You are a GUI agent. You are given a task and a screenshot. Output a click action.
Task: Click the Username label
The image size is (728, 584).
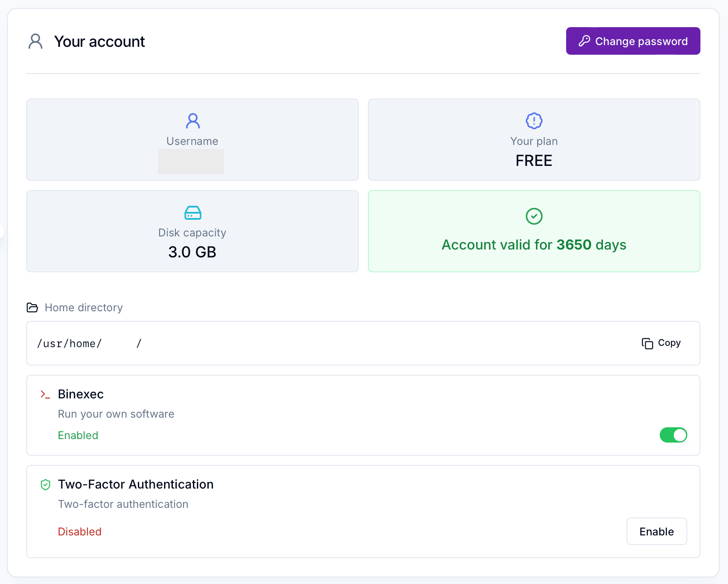tap(192, 141)
